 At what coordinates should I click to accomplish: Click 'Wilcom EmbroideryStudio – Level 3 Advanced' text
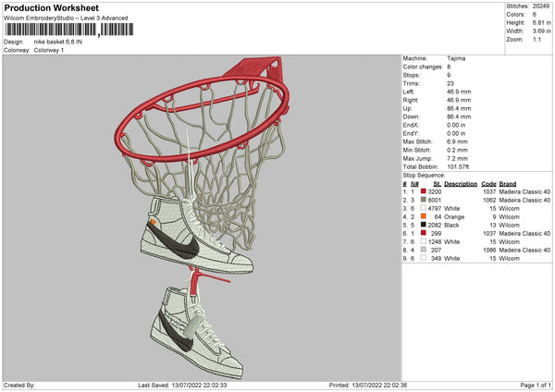pyautogui.click(x=66, y=18)
